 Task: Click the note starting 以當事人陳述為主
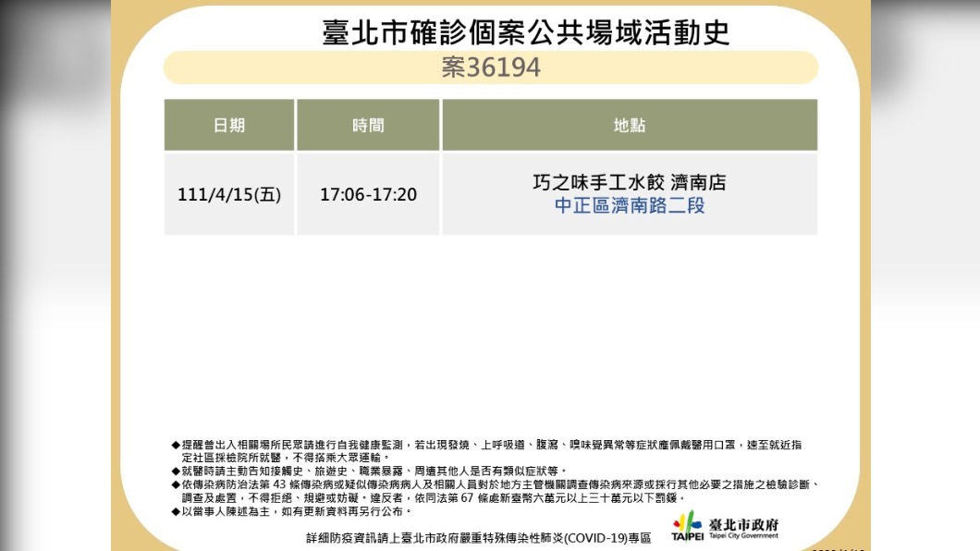click(x=292, y=511)
